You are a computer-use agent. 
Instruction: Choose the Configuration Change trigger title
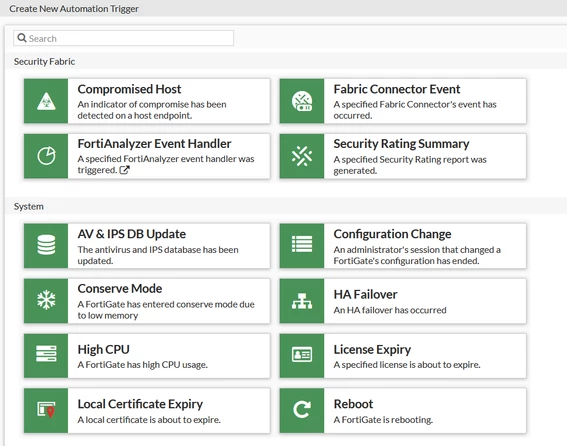click(x=392, y=234)
